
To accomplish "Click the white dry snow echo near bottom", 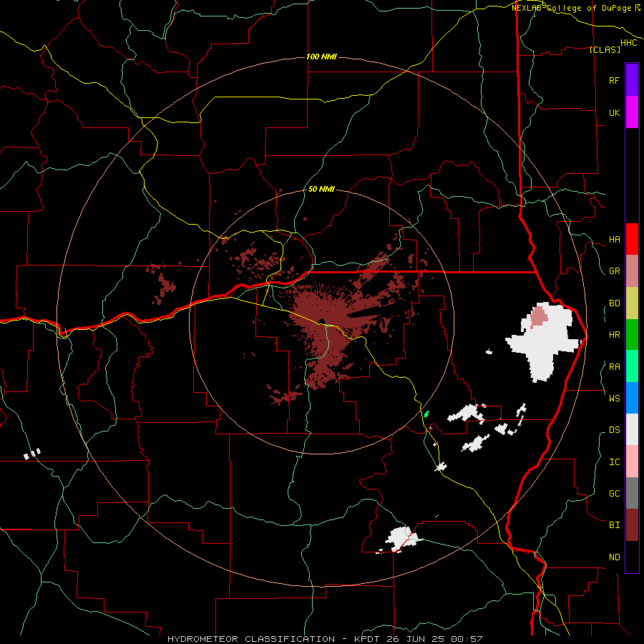I will tap(401, 538).
